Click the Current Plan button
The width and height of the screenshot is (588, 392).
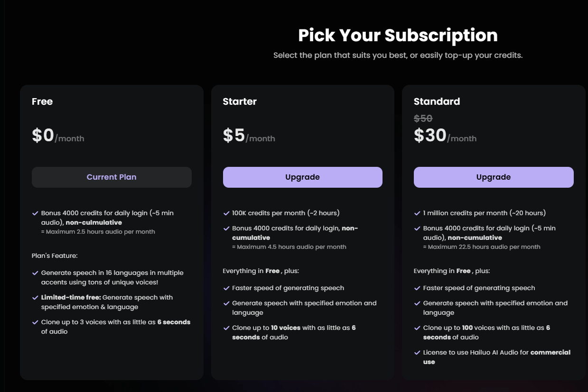pos(112,177)
